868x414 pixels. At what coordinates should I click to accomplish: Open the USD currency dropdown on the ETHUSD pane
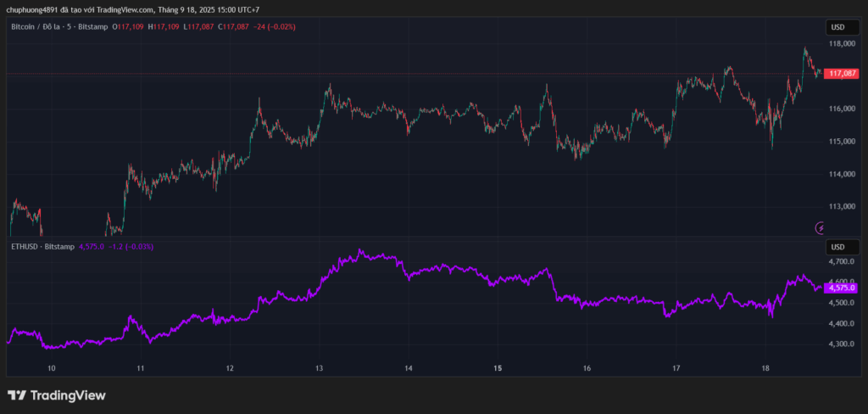click(x=837, y=247)
